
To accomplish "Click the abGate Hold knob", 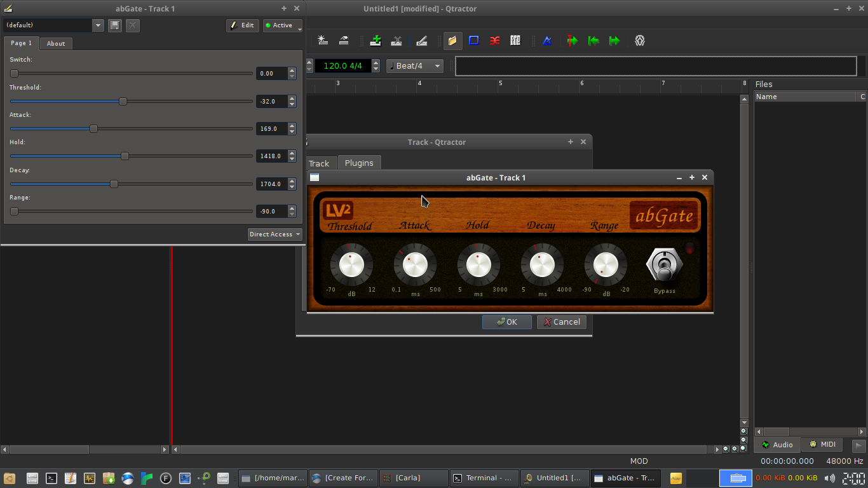I will click(x=478, y=265).
